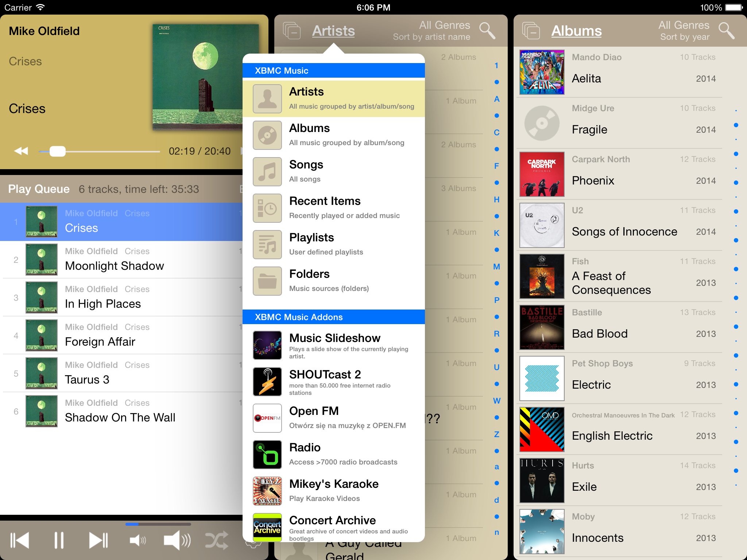The image size is (747, 560).
Task: Open Midge Ure's Fragile album
Action: tap(620, 123)
